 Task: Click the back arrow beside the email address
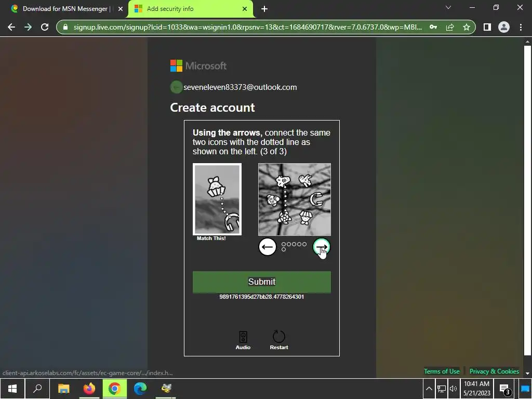[176, 87]
